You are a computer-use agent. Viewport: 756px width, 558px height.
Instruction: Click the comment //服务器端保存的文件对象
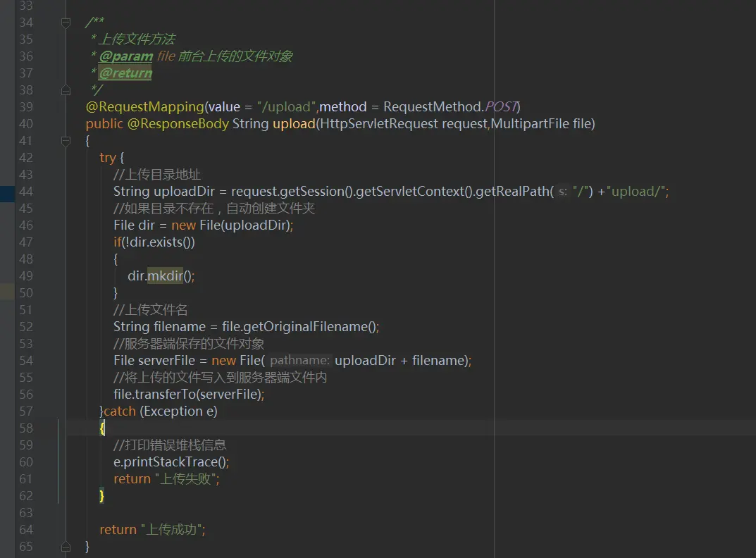click(189, 344)
